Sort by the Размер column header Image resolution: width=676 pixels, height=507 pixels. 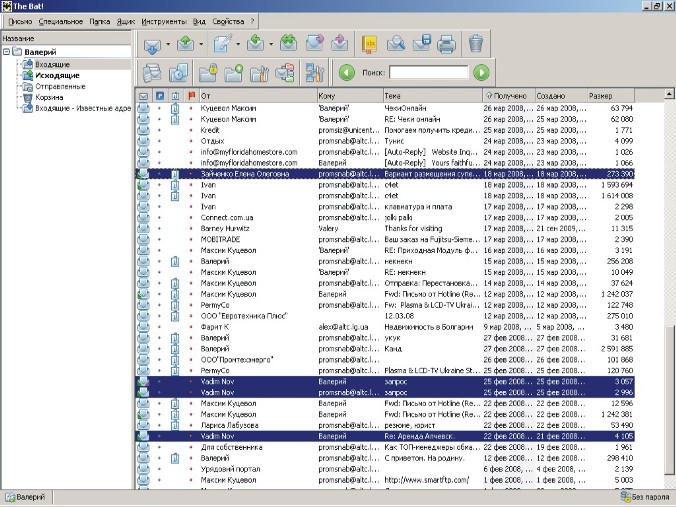[x=611, y=96]
